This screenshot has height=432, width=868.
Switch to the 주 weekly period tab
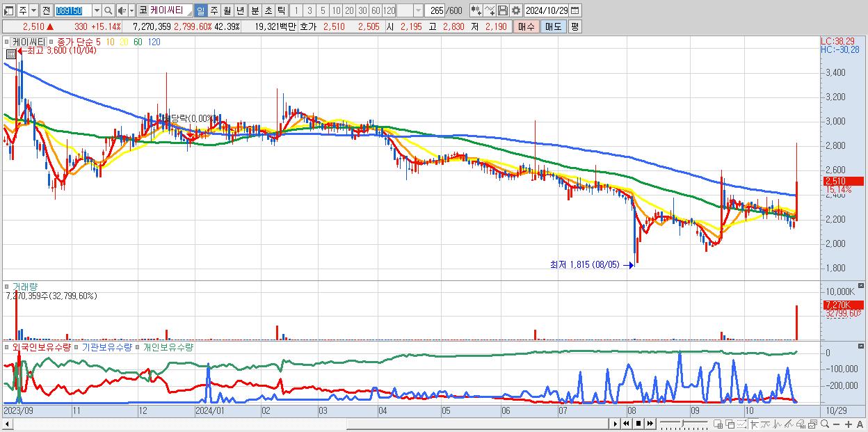214,10
